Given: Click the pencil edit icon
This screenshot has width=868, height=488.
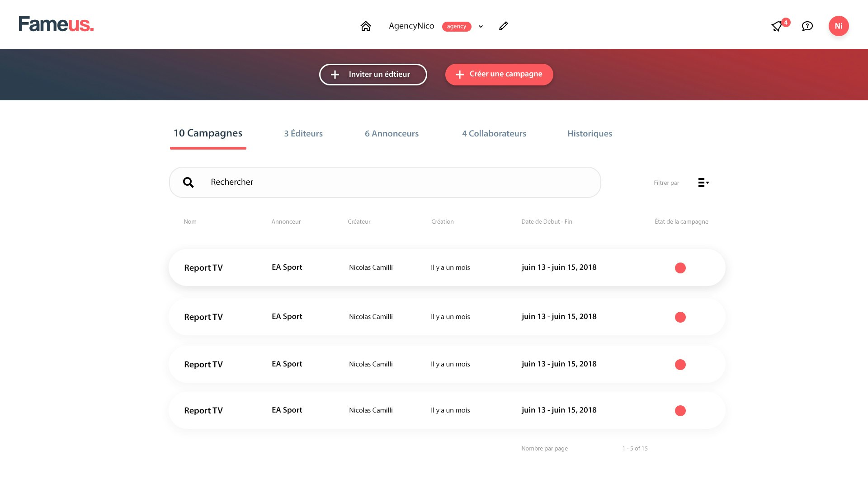Looking at the screenshot, I should (503, 26).
